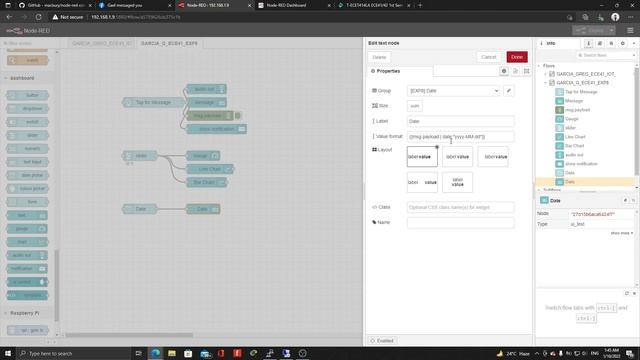Open the sidebar tab list dropdown arrow
Image resolution: width=640 pixels, height=360 pixels.
click(634, 43)
